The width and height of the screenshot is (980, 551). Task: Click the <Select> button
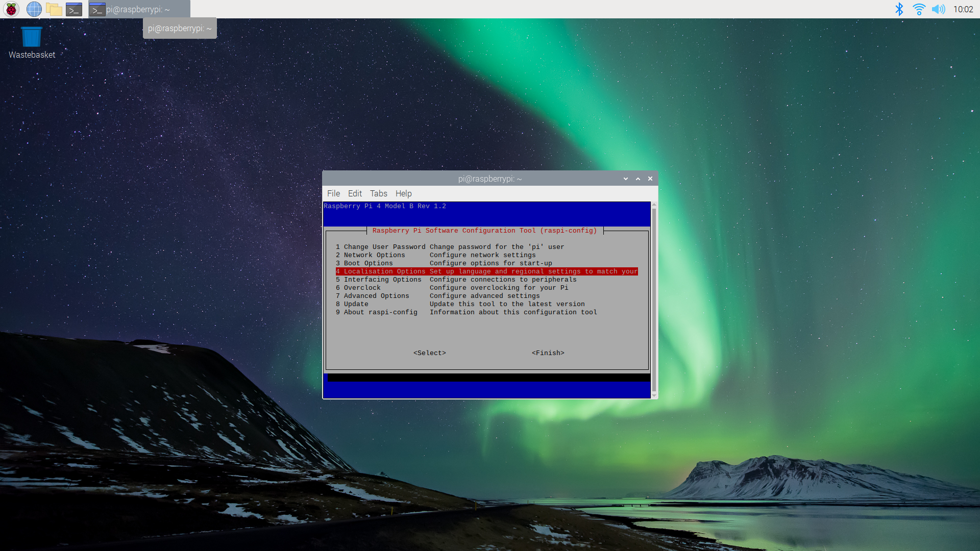pyautogui.click(x=429, y=353)
